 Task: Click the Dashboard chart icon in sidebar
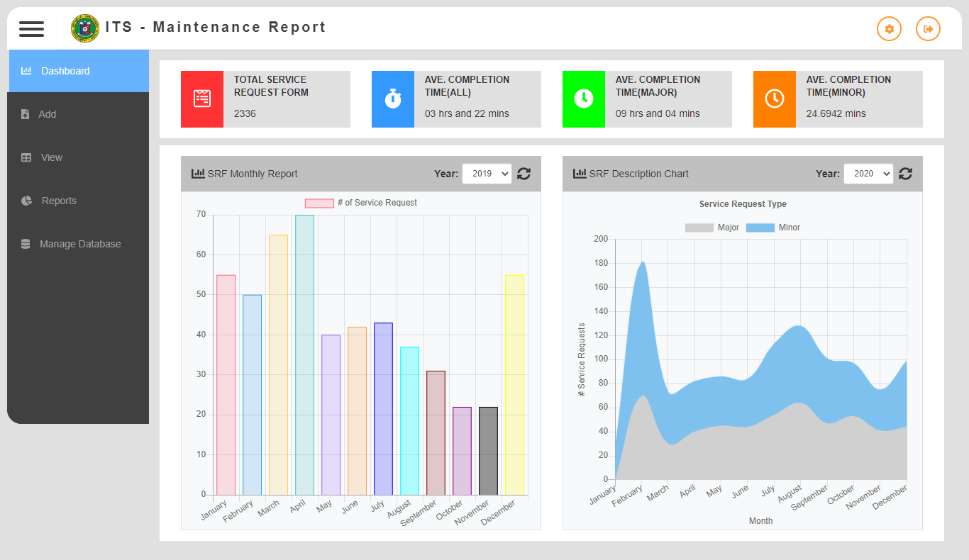pos(26,71)
